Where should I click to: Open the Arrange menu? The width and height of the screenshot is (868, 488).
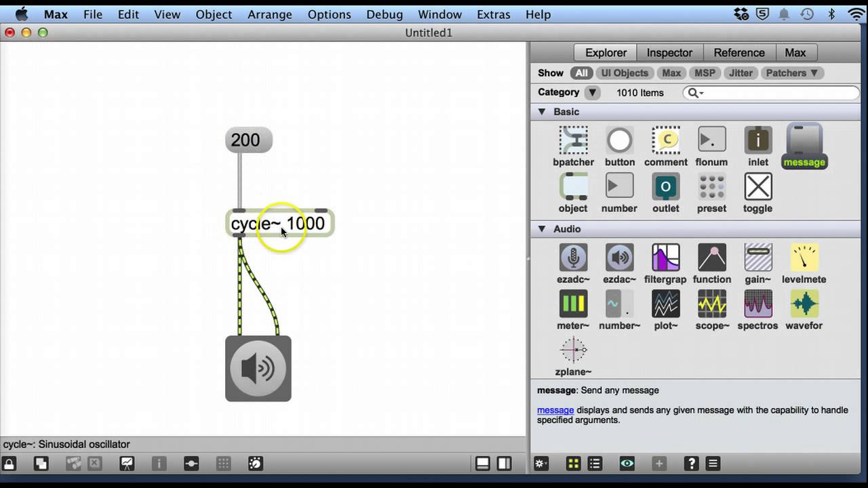pos(270,14)
